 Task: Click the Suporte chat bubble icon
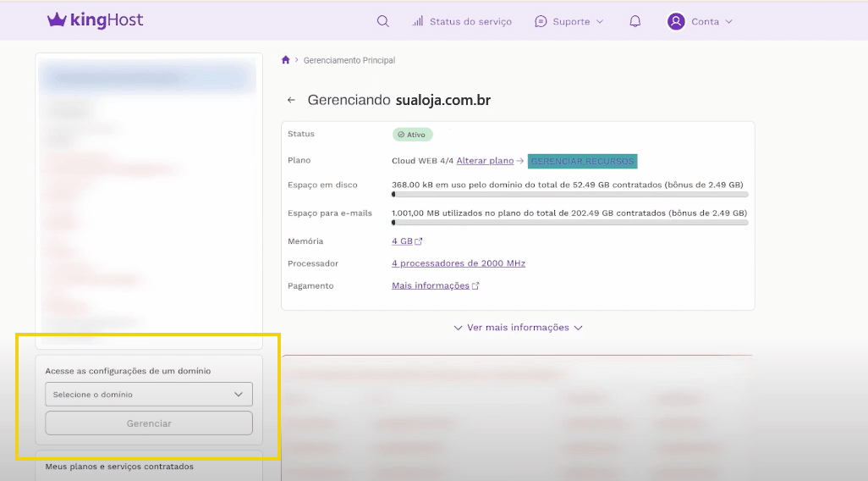(541, 22)
